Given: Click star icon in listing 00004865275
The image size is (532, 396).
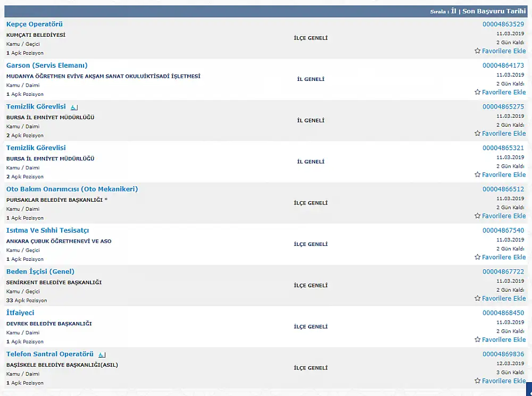Looking at the screenshot, I should pyautogui.click(x=477, y=134).
